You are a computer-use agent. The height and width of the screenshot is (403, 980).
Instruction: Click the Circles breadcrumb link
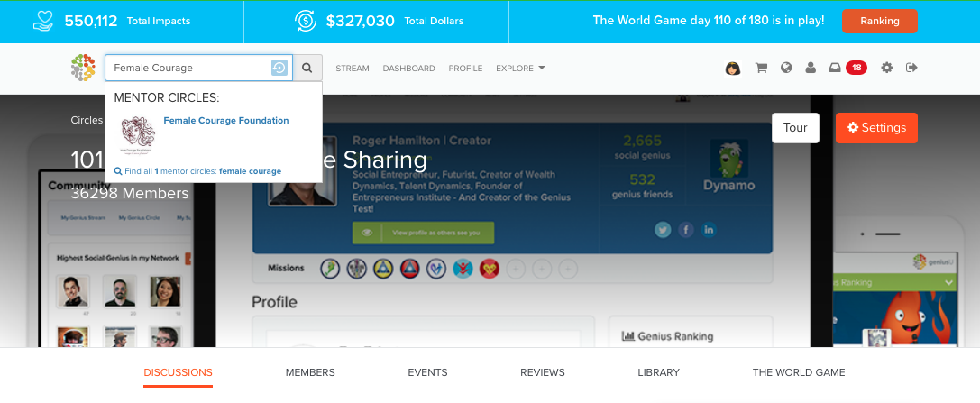pos(87,120)
